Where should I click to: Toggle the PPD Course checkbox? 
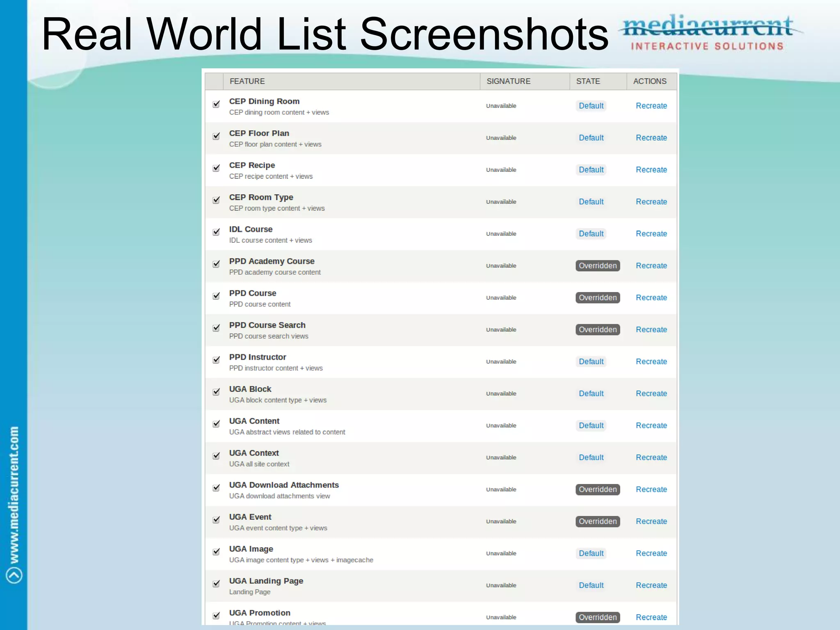(x=216, y=296)
